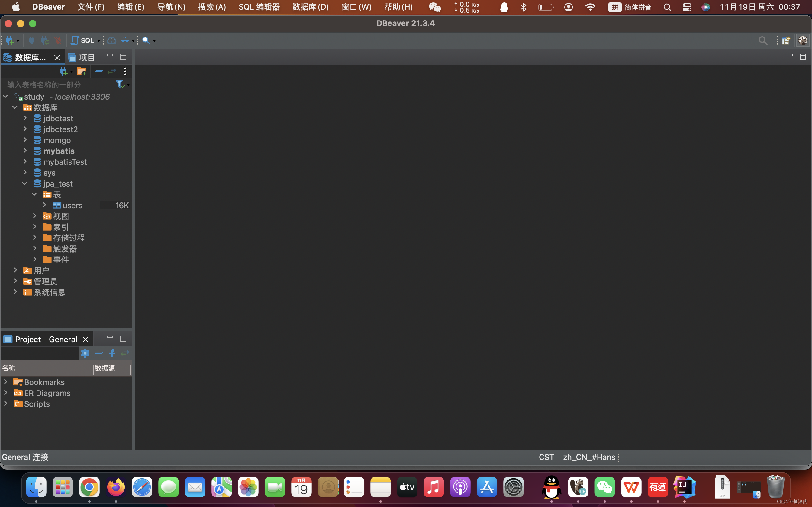Click the zh_CN_#Hans locale status label

[x=588, y=457]
